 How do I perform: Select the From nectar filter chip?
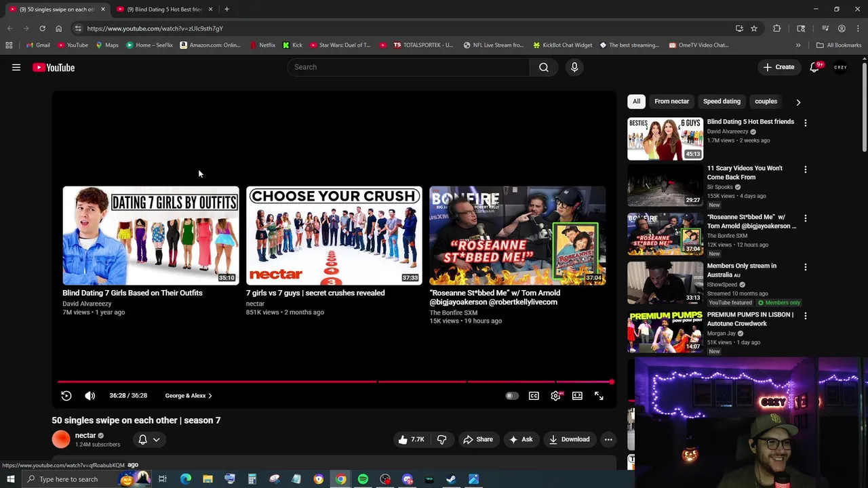(671, 102)
